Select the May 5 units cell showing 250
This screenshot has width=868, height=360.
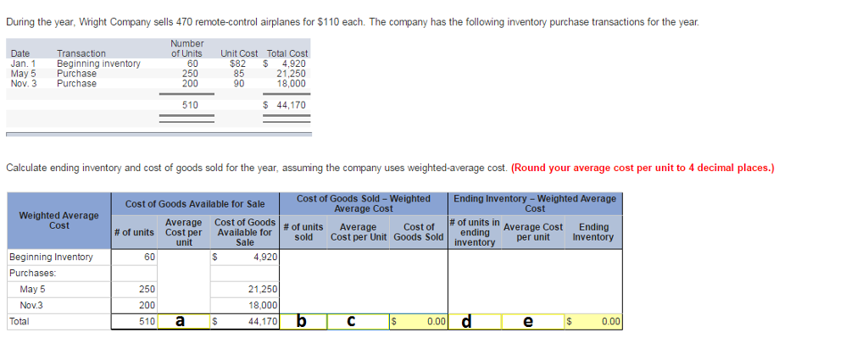135,289
